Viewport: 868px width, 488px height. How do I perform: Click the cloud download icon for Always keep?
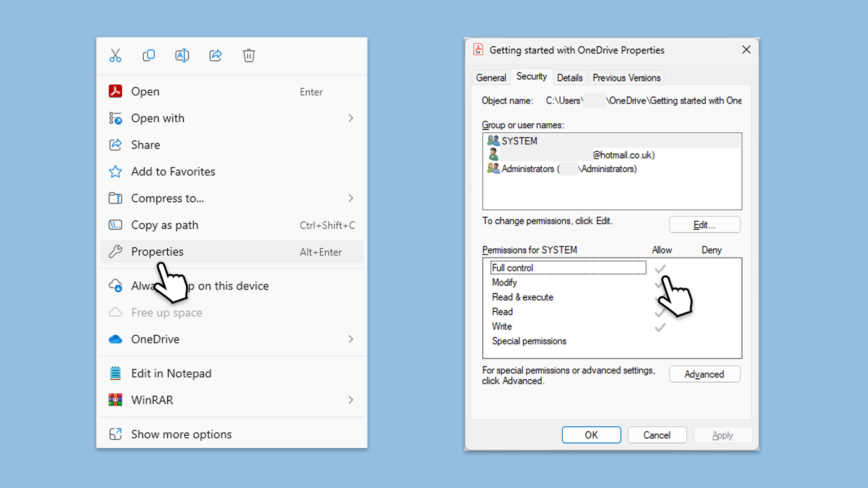click(x=115, y=286)
